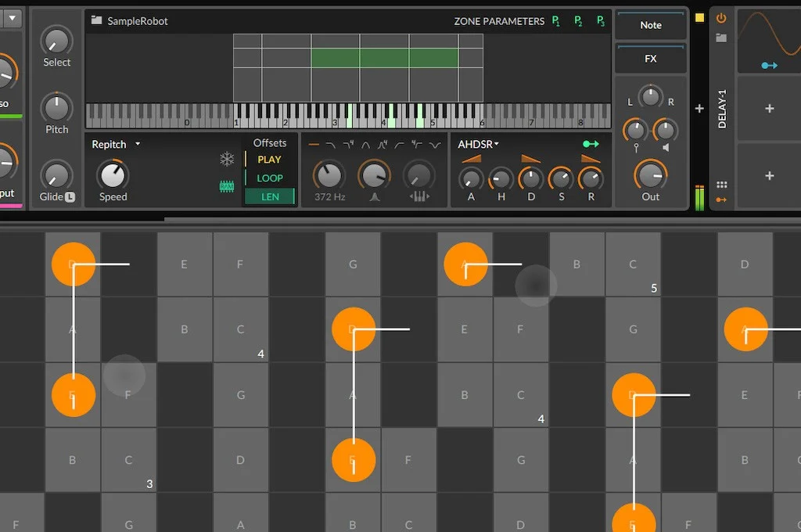Toggle the DELAY-1 power button
The height and width of the screenshot is (532, 801).
tap(721, 19)
